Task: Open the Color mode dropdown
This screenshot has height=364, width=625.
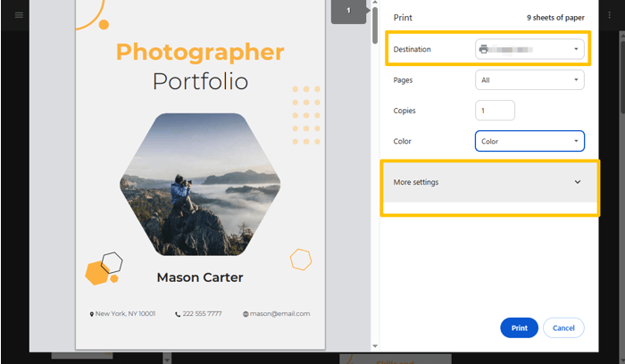Action: 529,141
